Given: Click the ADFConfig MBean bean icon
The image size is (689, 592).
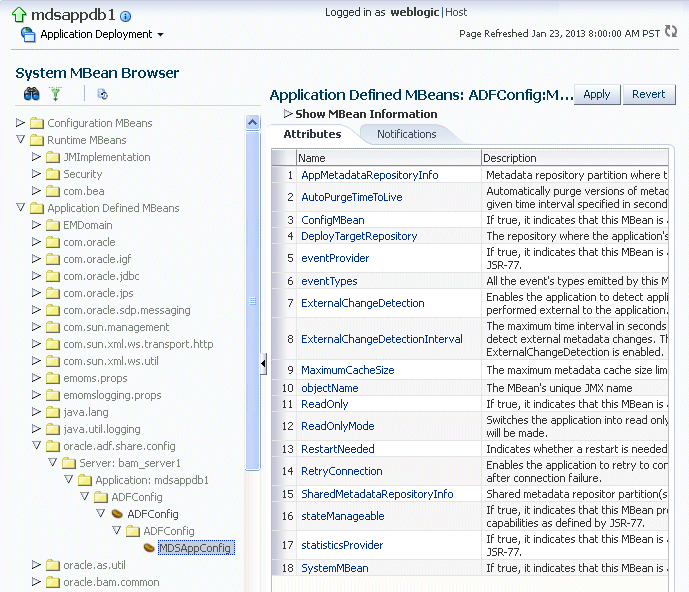Looking at the screenshot, I should [x=117, y=513].
